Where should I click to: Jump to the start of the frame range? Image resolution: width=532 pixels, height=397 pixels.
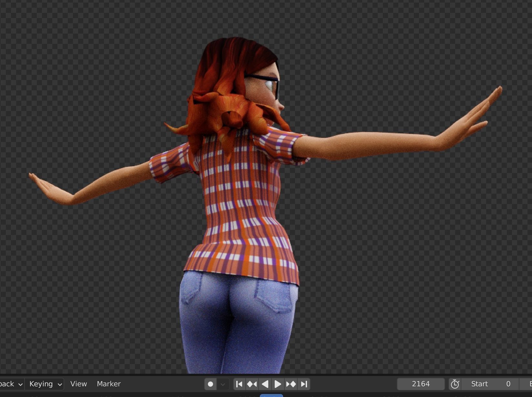pos(239,384)
